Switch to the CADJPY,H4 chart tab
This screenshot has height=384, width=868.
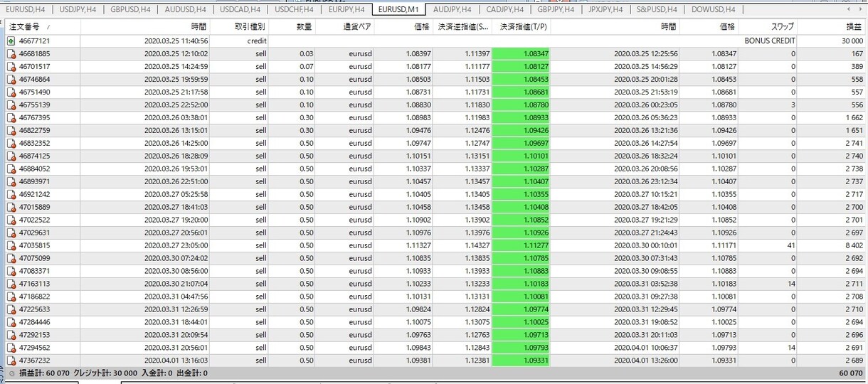pos(504,10)
